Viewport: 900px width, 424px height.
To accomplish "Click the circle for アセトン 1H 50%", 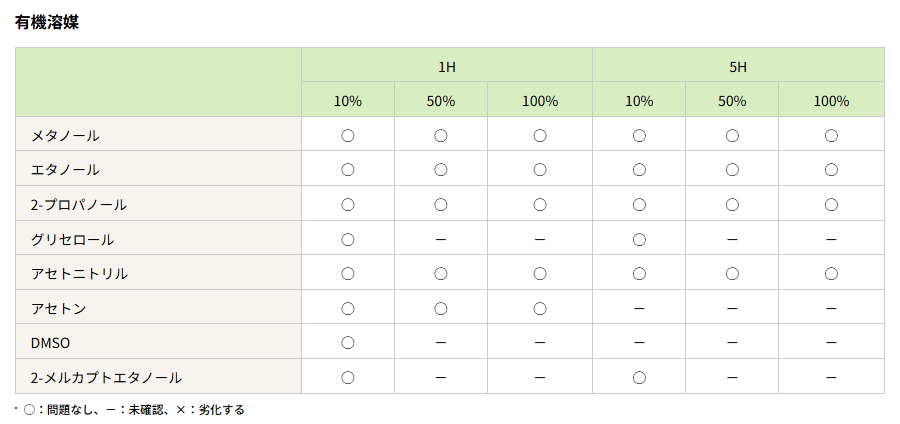I will tap(441, 308).
